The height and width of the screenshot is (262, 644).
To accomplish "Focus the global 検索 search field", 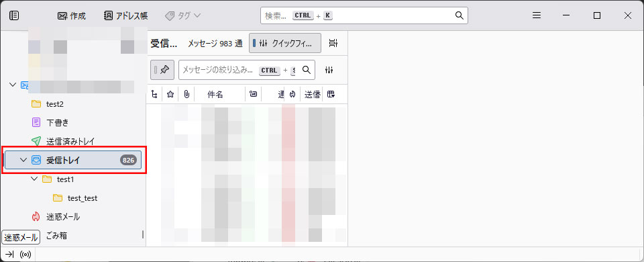I will click(x=364, y=15).
